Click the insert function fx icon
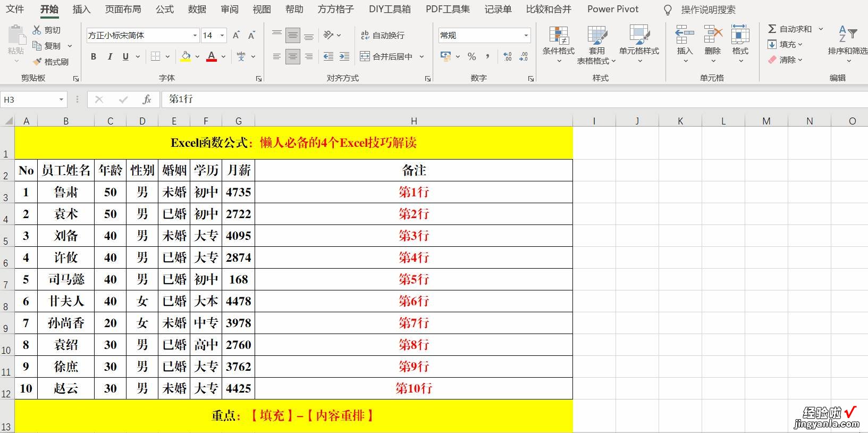868x433 pixels. (147, 99)
